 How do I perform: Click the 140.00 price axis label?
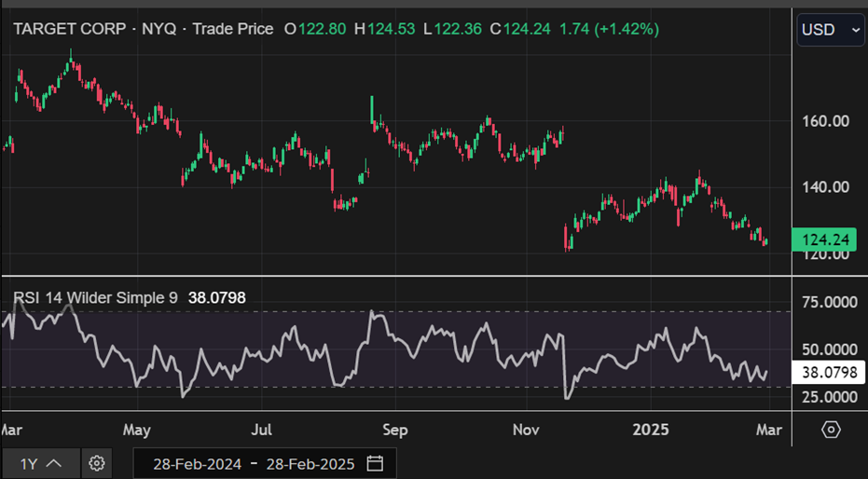[x=826, y=187]
